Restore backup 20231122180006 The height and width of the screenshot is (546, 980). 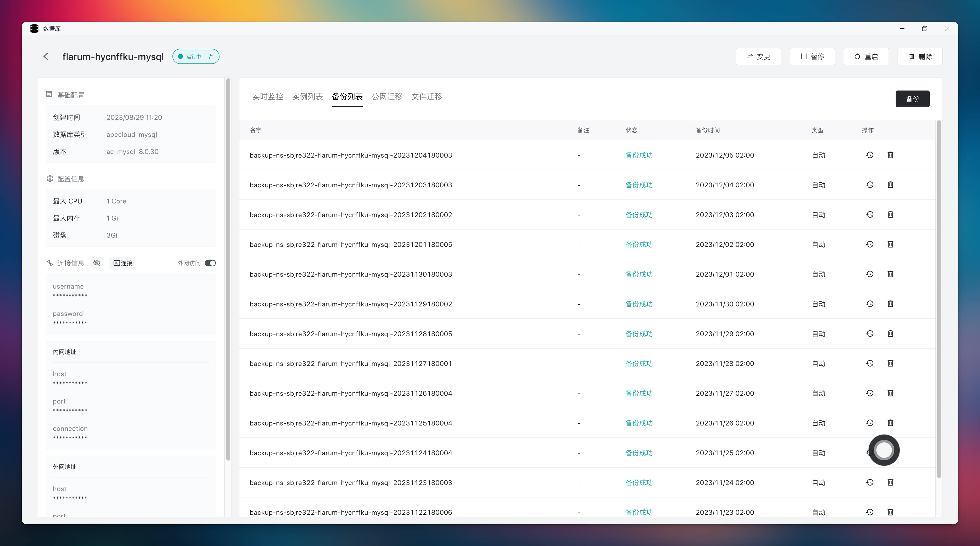(870, 512)
